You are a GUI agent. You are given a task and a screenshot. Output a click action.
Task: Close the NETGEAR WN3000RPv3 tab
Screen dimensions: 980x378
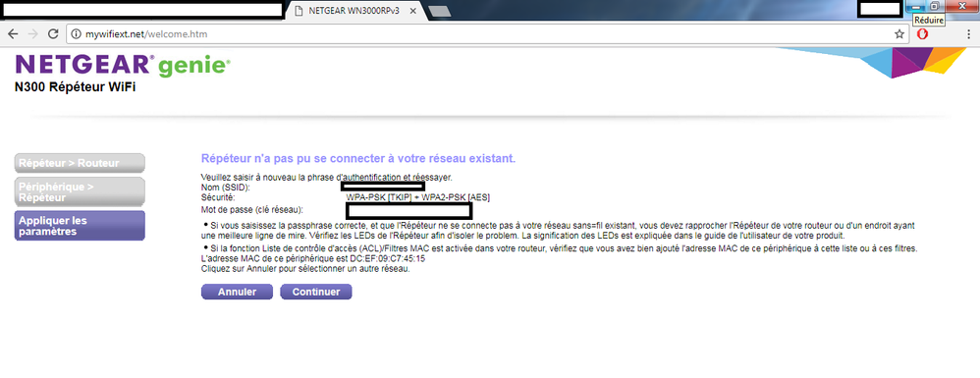[413, 11]
